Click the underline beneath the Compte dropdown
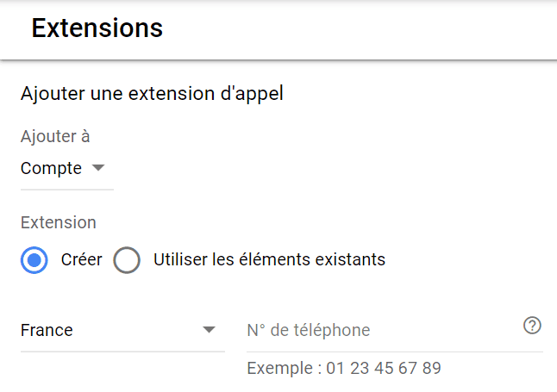Viewport: 557px width, 392px height. [67, 190]
